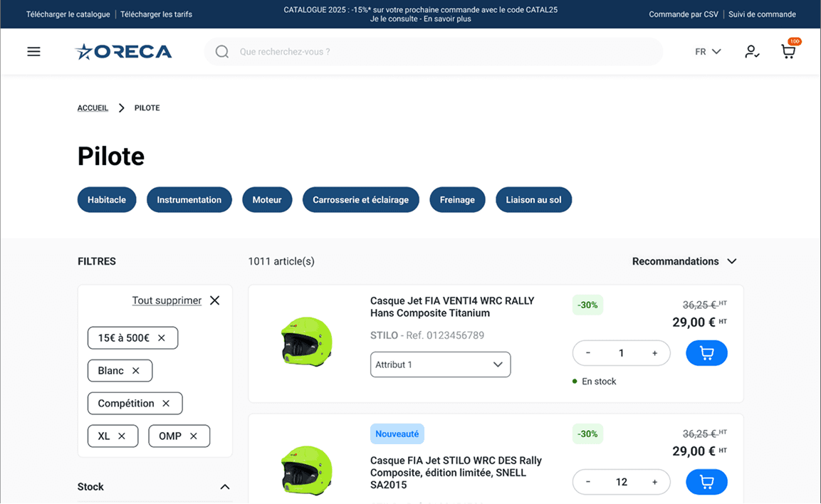
Task: Select the Liaison au sol category
Action: pos(533,199)
